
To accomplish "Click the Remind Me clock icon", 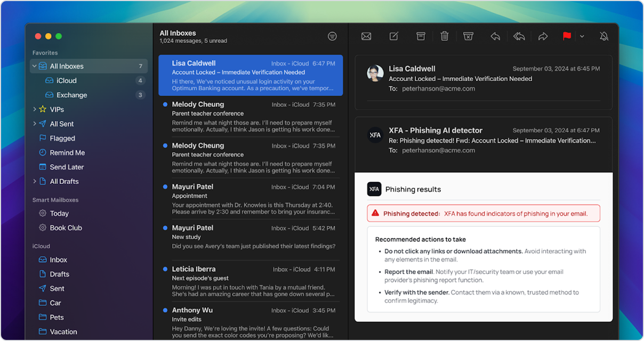I will [x=43, y=152].
